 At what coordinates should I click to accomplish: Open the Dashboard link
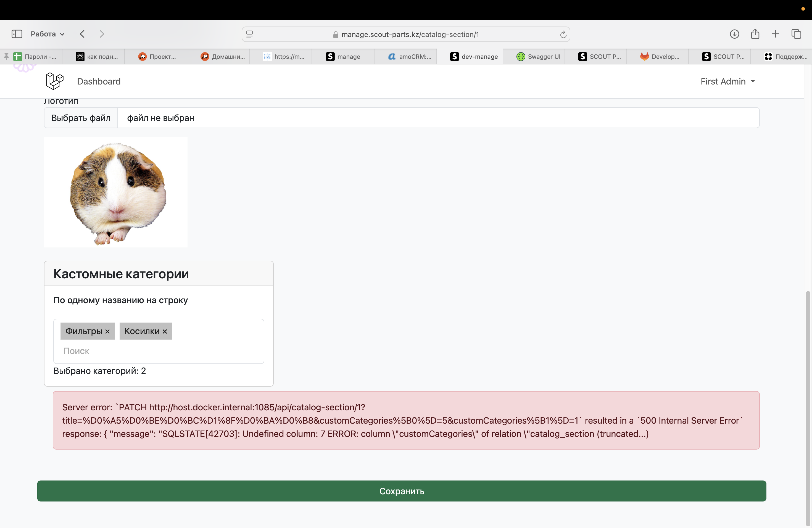click(99, 81)
